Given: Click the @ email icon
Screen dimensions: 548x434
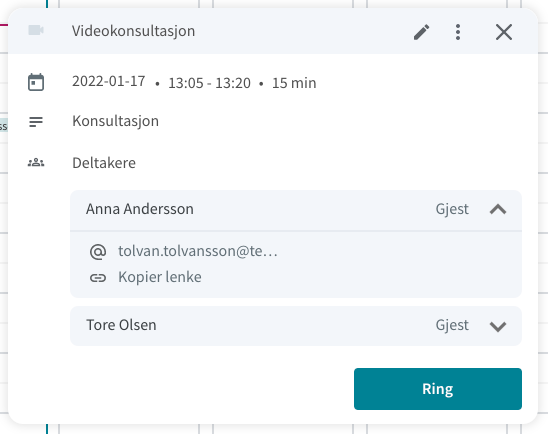Looking at the screenshot, I should coord(98,252).
